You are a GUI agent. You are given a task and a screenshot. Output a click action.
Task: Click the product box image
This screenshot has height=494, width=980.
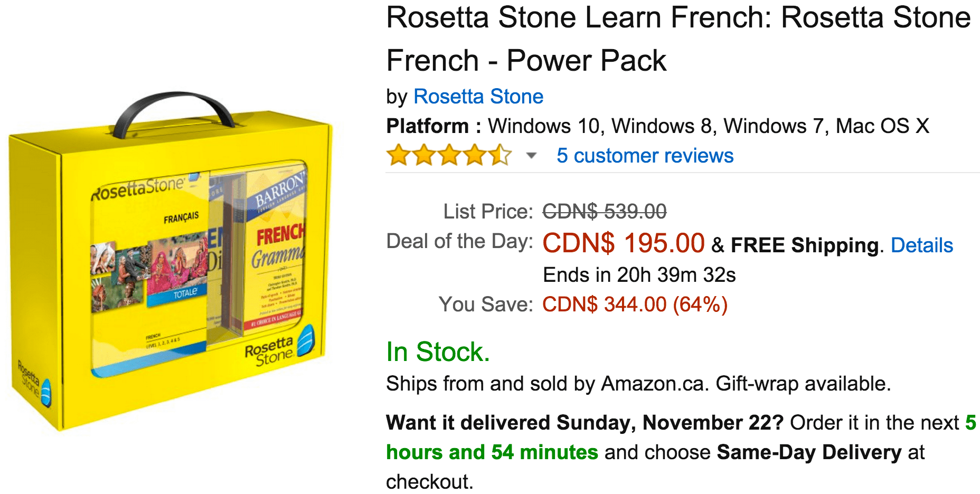pyautogui.click(x=174, y=248)
